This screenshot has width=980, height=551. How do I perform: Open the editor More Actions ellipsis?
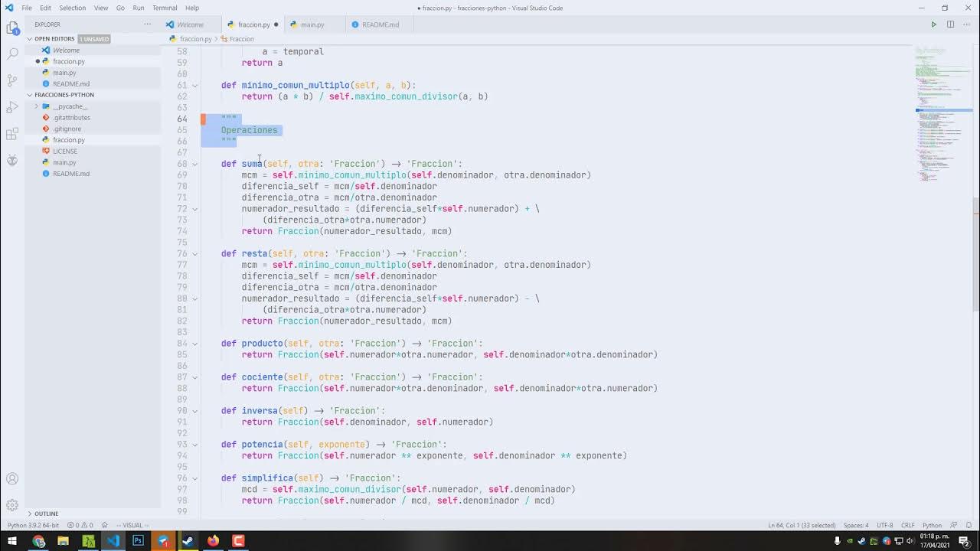(x=966, y=24)
